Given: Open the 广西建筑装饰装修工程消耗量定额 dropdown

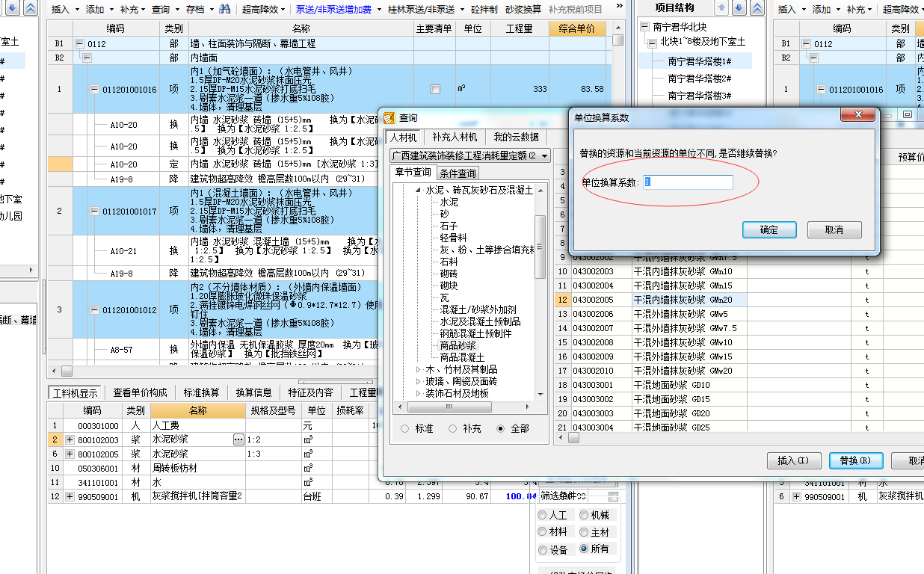Looking at the screenshot, I should coord(470,155).
